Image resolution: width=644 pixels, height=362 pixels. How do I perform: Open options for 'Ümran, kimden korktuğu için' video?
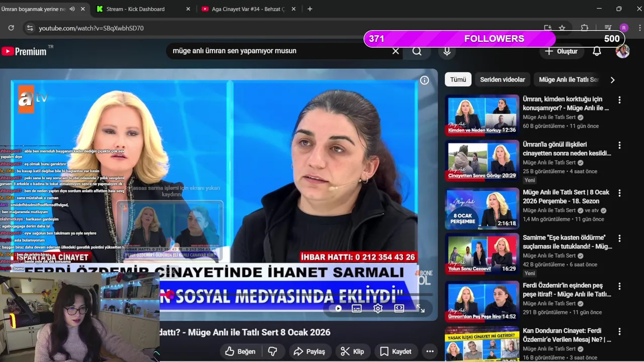pyautogui.click(x=619, y=100)
